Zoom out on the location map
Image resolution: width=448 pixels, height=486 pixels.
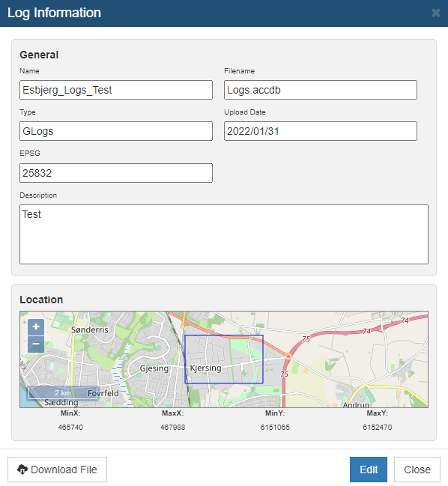[x=36, y=344]
